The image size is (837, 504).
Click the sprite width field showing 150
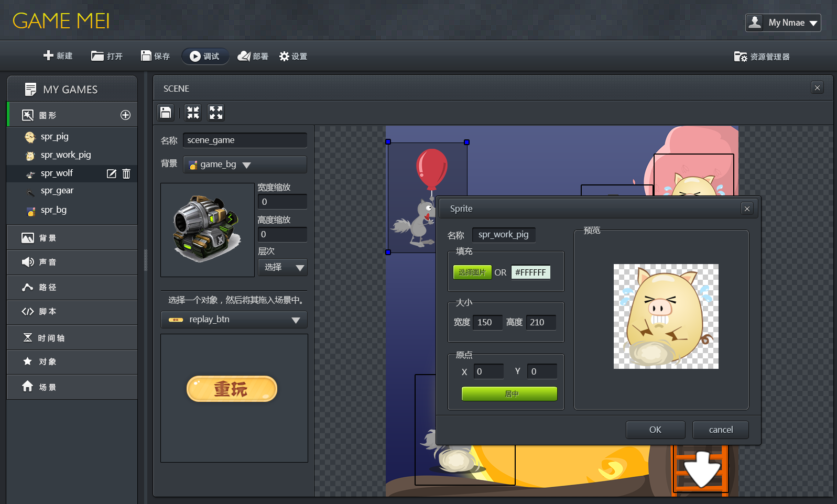pyautogui.click(x=487, y=322)
